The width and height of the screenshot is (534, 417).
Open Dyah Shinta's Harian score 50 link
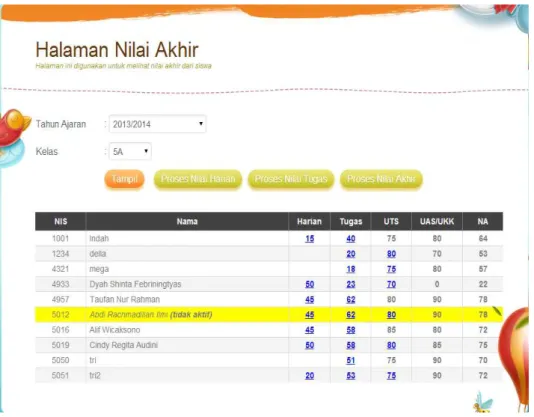tap(310, 284)
